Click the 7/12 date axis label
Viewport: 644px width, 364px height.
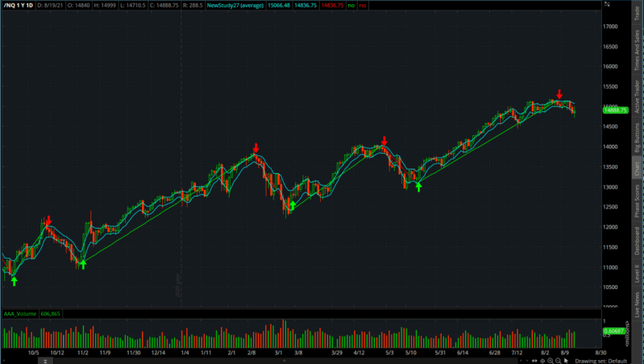click(x=517, y=353)
